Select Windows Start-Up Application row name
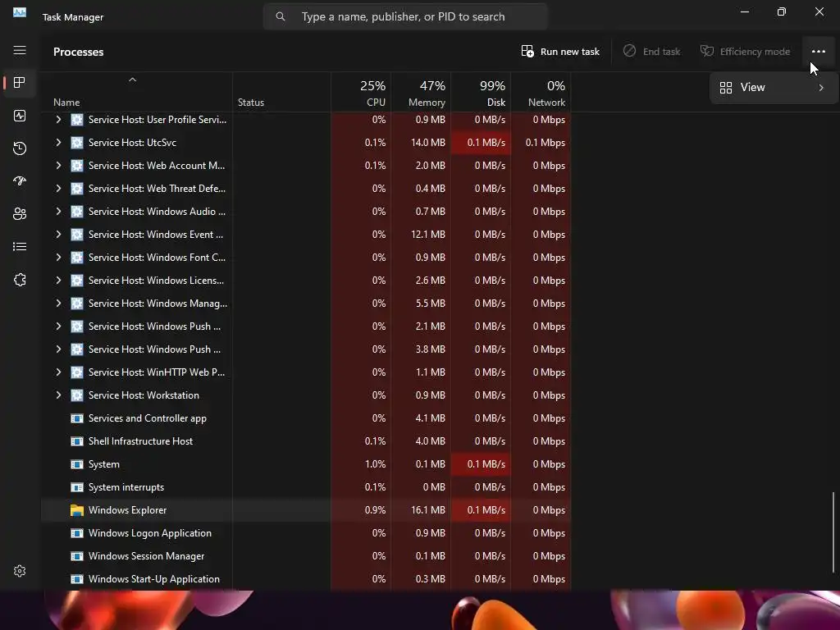The height and width of the screenshot is (630, 840). (x=153, y=579)
